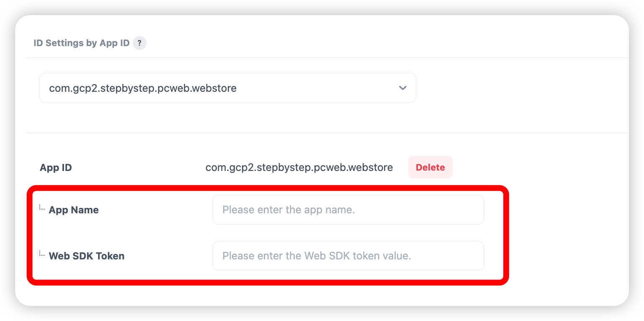Click the 'ID Settings by App ID' heading
This screenshot has height=321, width=644.
tap(82, 43)
